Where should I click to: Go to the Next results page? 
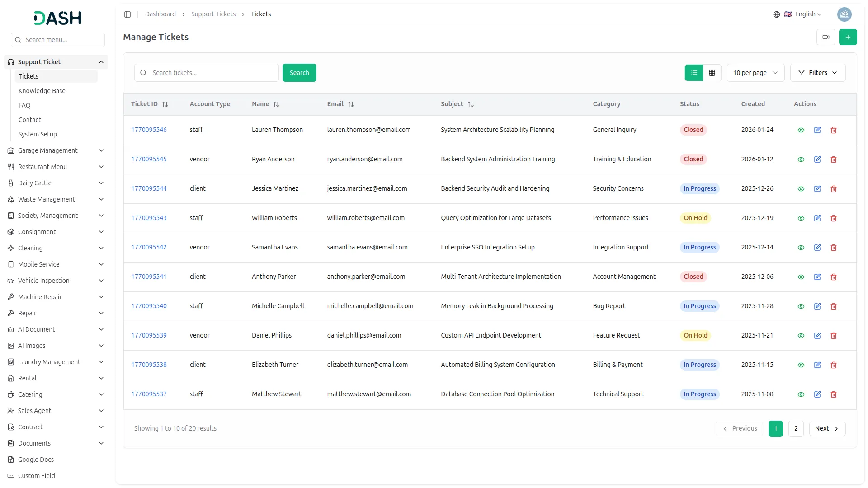point(827,429)
